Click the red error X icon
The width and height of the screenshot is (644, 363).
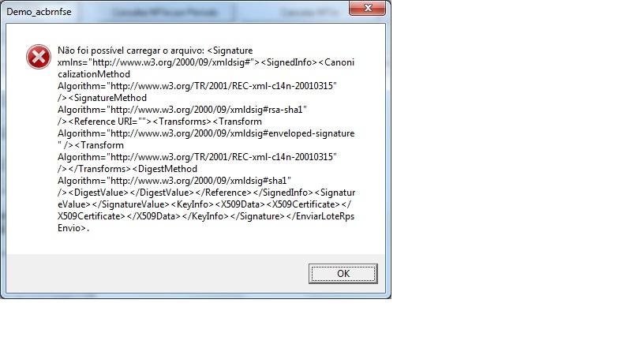pos(39,57)
